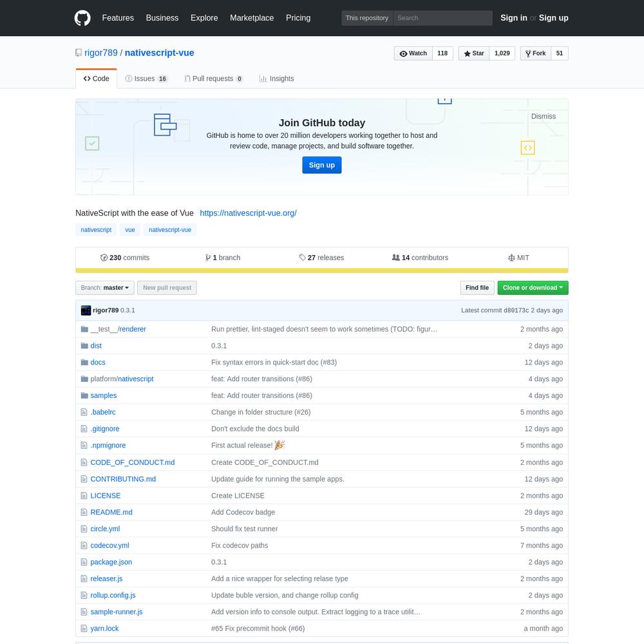Click the file icon next to .babelrc
This screenshot has height=644, width=644.
84,412
